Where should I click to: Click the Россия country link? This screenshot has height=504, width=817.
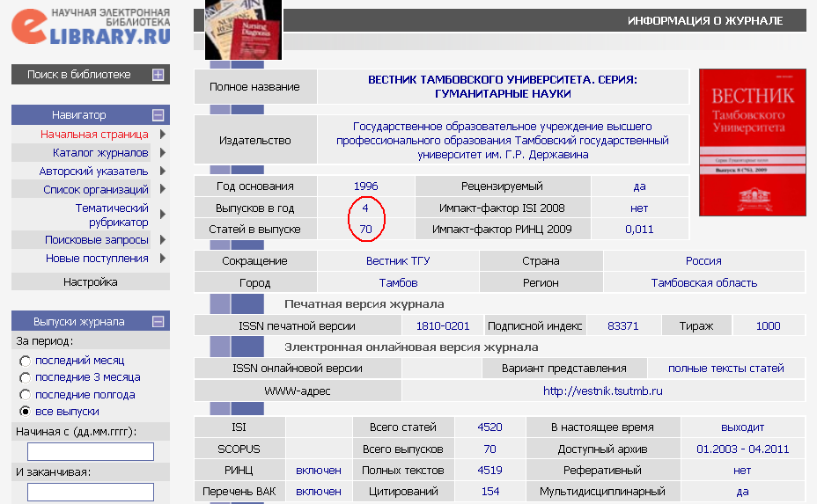[703, 261]
